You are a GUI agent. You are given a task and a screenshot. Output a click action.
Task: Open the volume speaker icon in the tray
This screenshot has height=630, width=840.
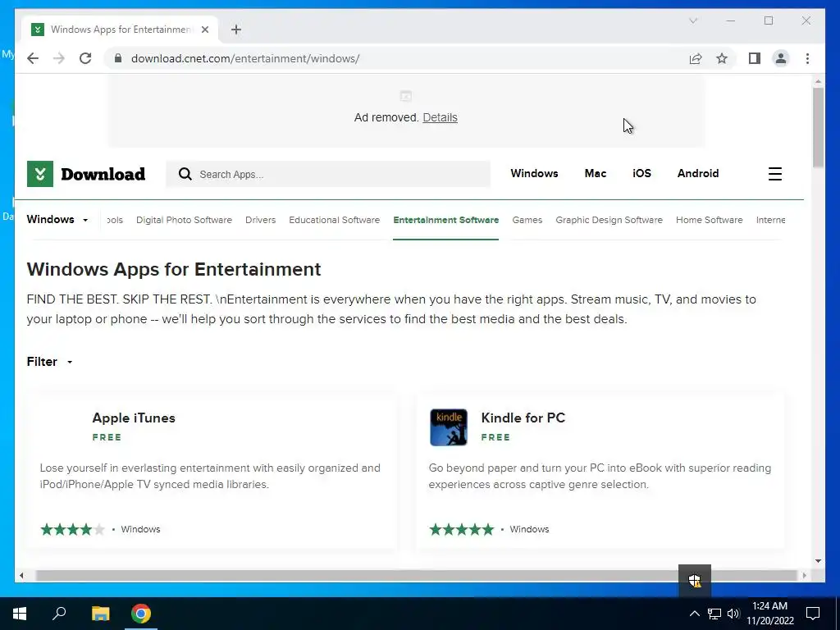(x=733, y=614)
